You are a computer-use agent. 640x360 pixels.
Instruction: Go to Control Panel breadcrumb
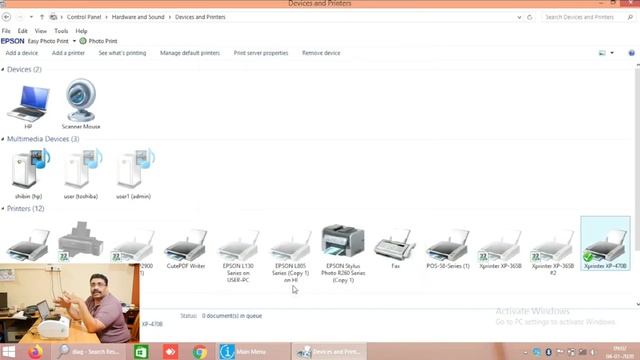pyautogui.click(x=84, y=17)
